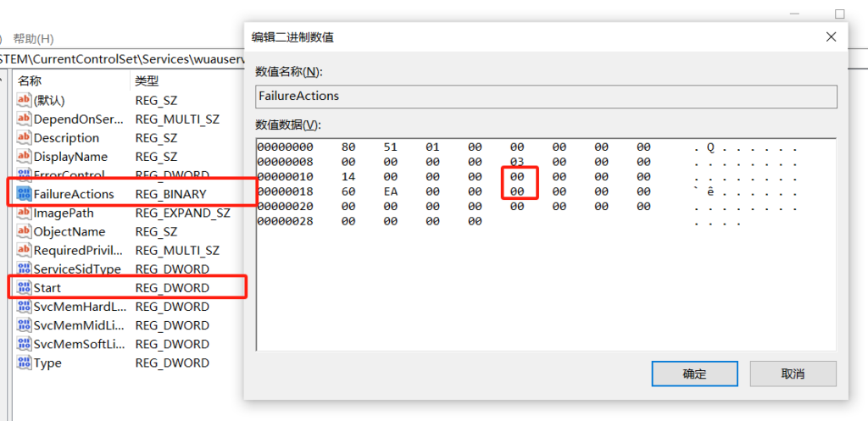Select the DisplayName registry entry
The height and width of the screenshot is (421, 868).
point(70,157)
